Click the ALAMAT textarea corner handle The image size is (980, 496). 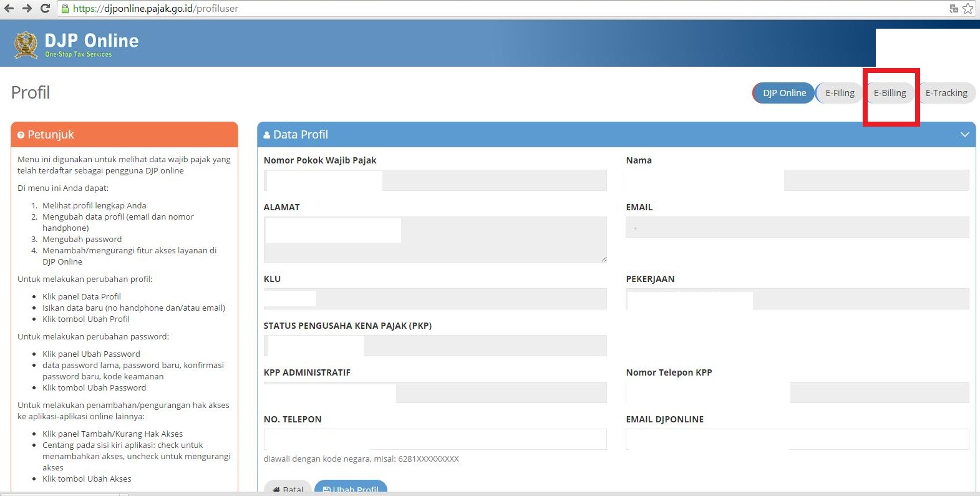[x=603, y=259]
